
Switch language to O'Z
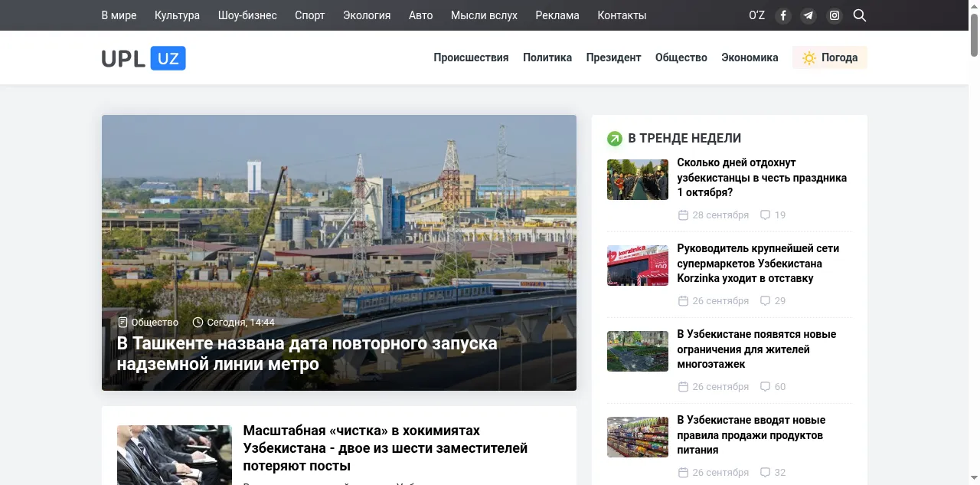[x=756, y=15]
